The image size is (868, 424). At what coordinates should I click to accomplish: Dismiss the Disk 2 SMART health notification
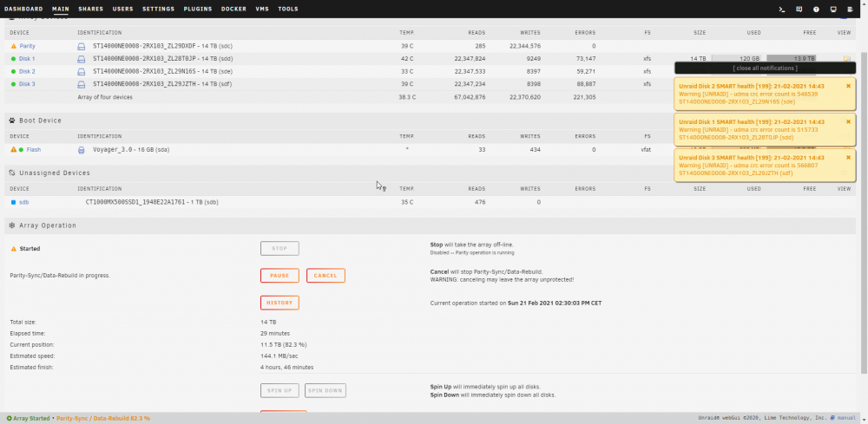point(848,86)
